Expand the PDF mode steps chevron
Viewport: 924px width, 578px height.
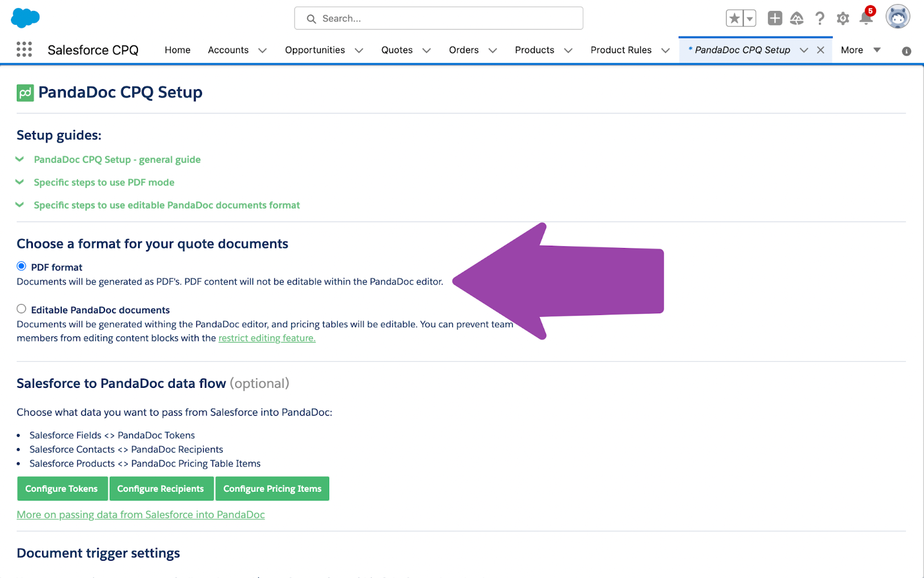coord(20,182)
